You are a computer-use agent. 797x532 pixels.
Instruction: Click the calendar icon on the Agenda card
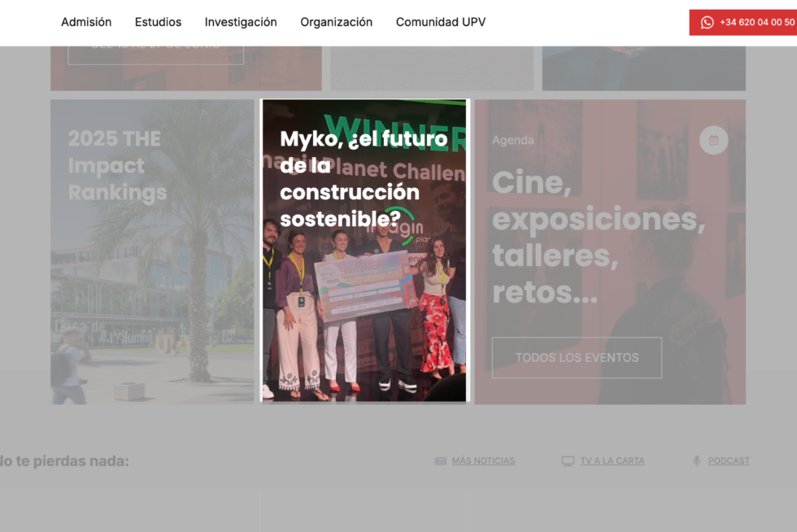[713, 140]
